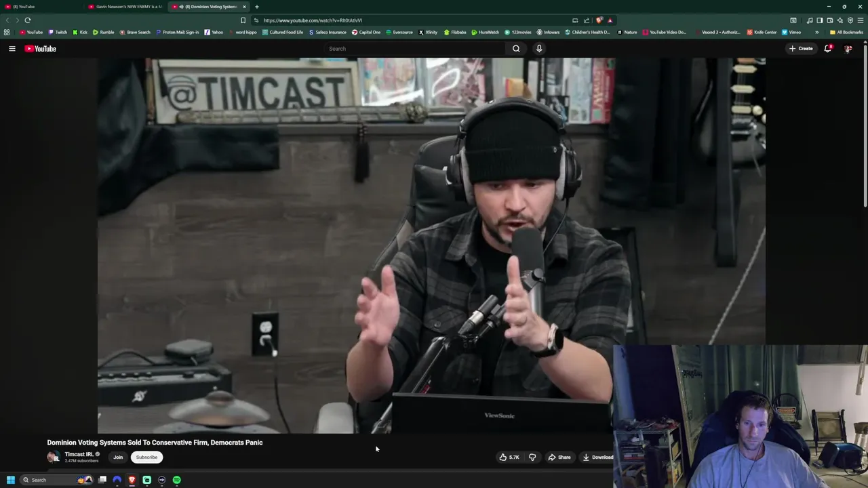Open the Timcast IRL channel link

coord(79,454)
